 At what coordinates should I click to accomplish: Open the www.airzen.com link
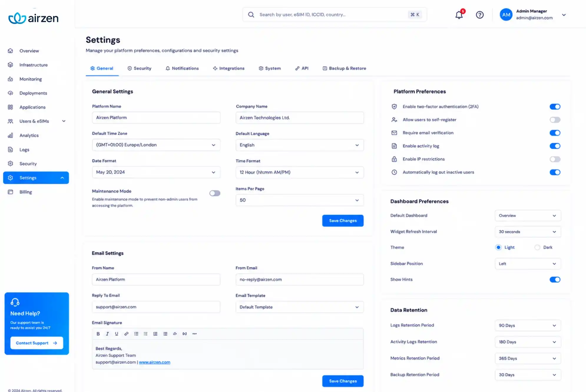point(155,362)
